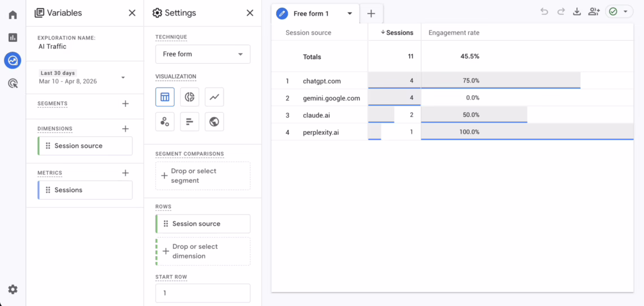Select the Scatter plot visualization
The image size is (644, 306).
pyautogui.click(x=165, y=121)
